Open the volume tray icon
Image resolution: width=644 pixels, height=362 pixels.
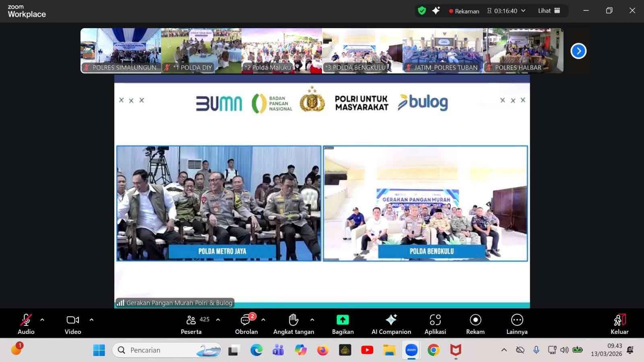tap(564, 350)
